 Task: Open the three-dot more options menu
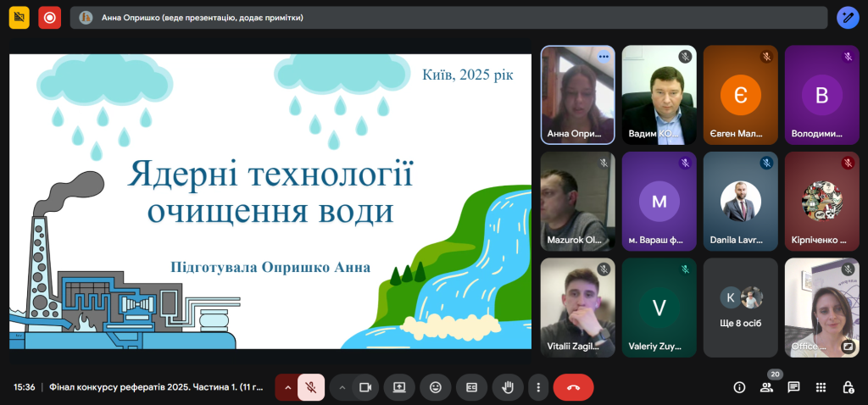537,387
